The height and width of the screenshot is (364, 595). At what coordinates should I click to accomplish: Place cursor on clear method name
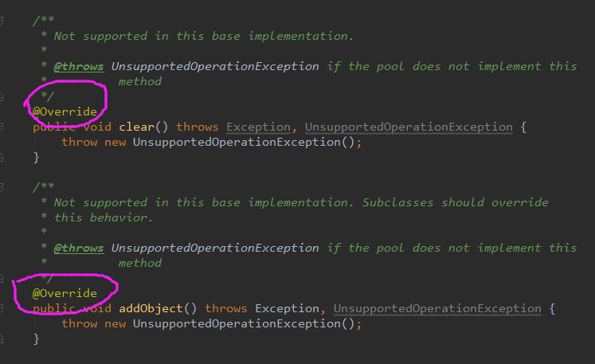[136, 127]
